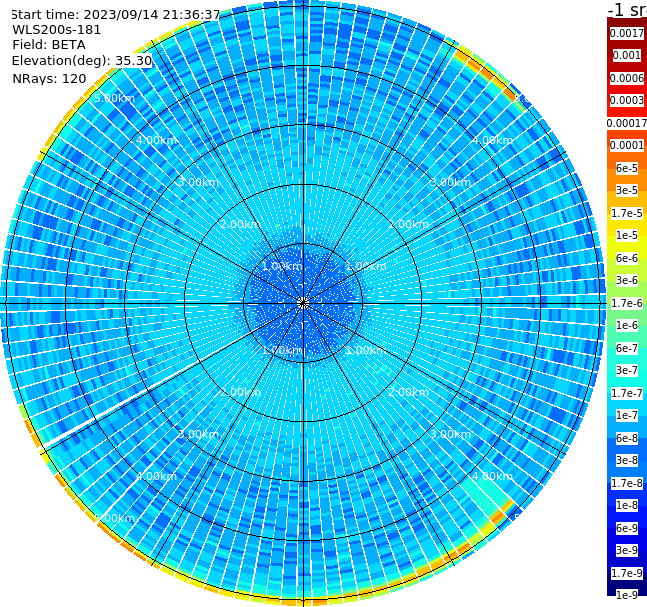Select the 1.7e-8 colorbar label
This screenshot has width=647, height=607.
[x=627, y=483]
